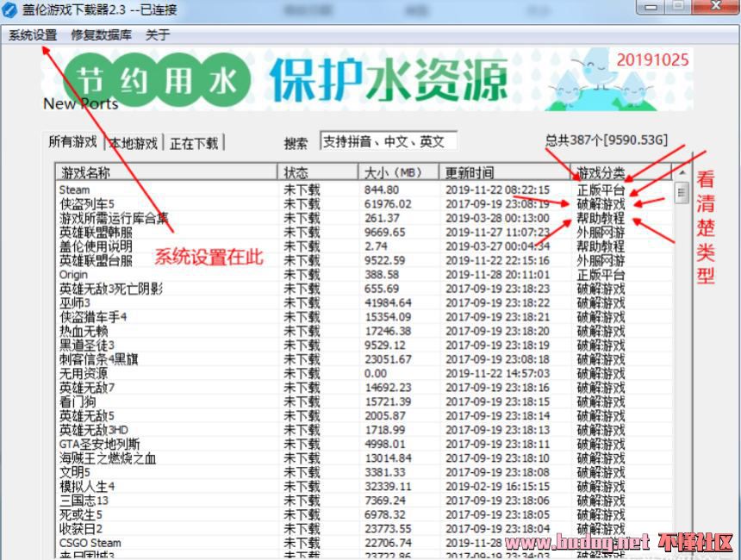Viewport: 741px width, 560px height.
Task: Select the 侠盗列车5 game row
Action: click(x=364, y=204)
